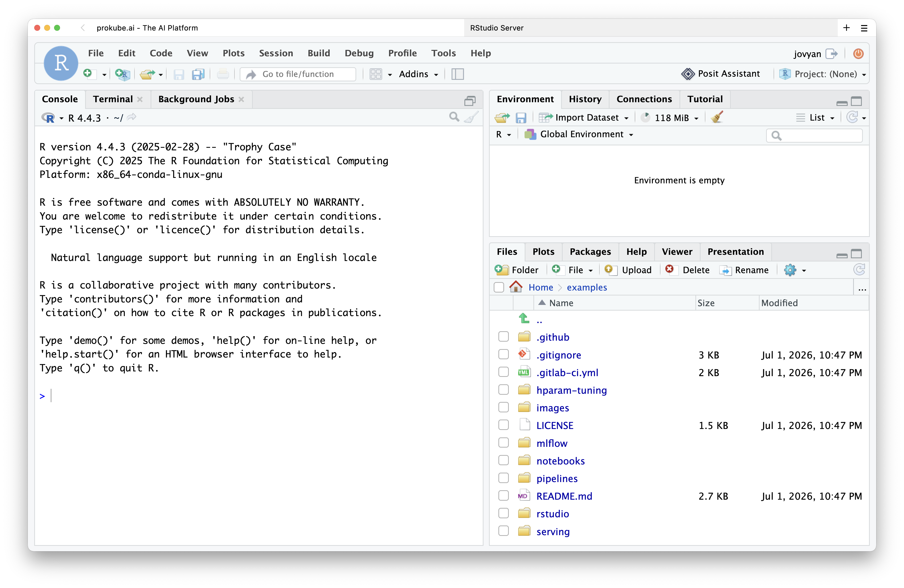Click the Rename button in the Files pane

[744, 270]
